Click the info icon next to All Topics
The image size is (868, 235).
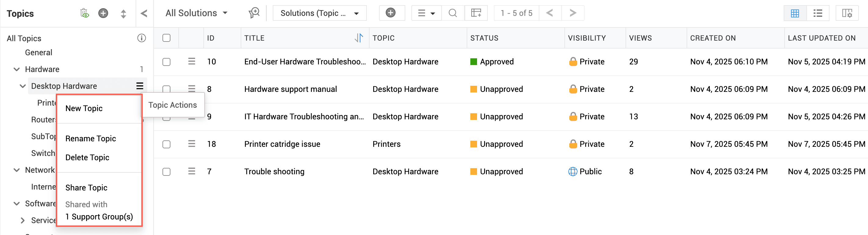tap(141, 38)
